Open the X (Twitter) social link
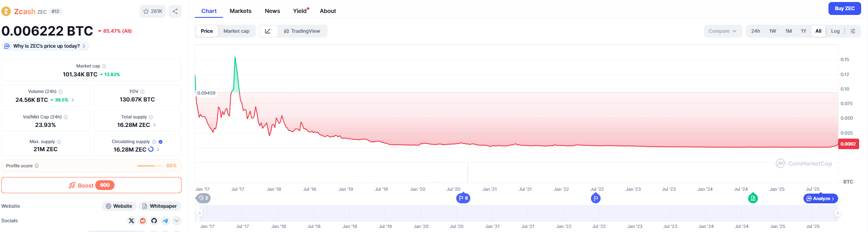868x232 pixels. [131, 221]
